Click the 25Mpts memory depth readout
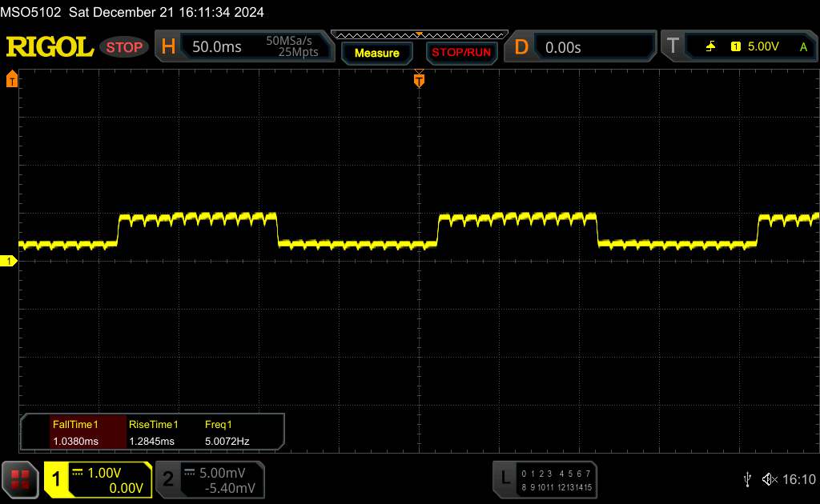 [298, 52]
